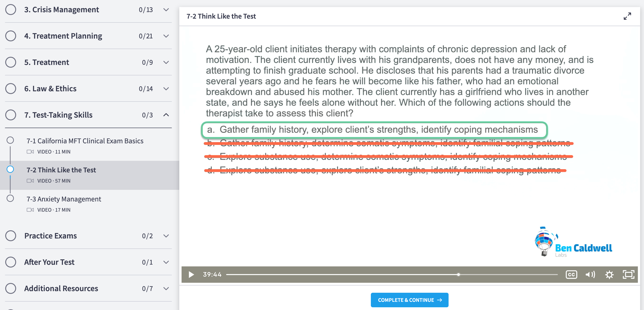Check the completion circle for Crisis Management

coord(10,10)
